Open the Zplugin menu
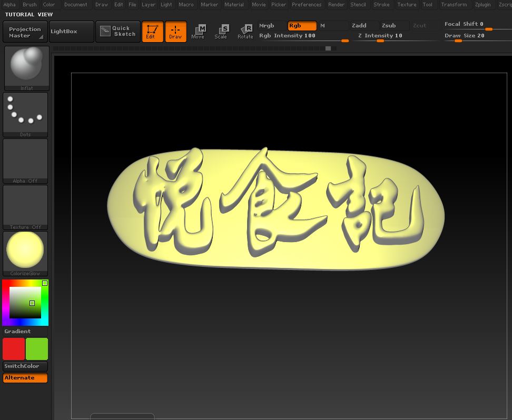512x420 pixels. [x=483, y=5]
